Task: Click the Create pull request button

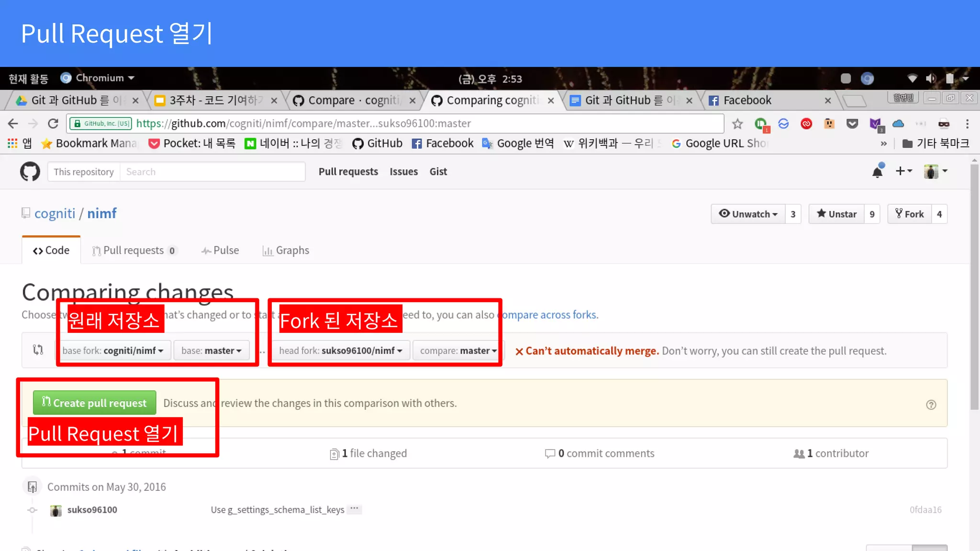Action: tap(94, 403)
